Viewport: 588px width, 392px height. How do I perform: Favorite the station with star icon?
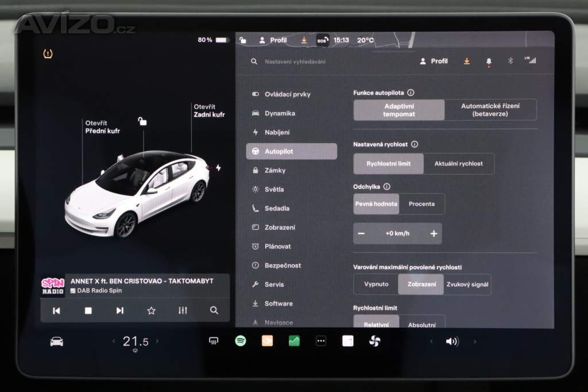(151, 310)
